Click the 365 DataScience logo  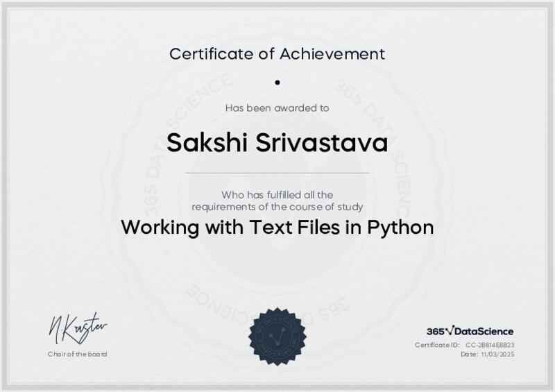[470, 331]
